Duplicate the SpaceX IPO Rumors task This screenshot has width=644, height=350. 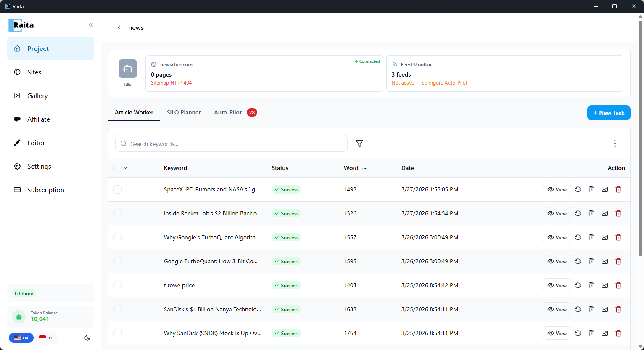coord(591,189)
